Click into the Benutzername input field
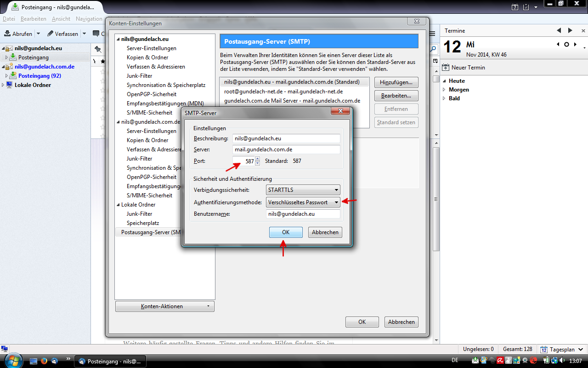Viewport: 588px width, 368px height. (303, 214)
